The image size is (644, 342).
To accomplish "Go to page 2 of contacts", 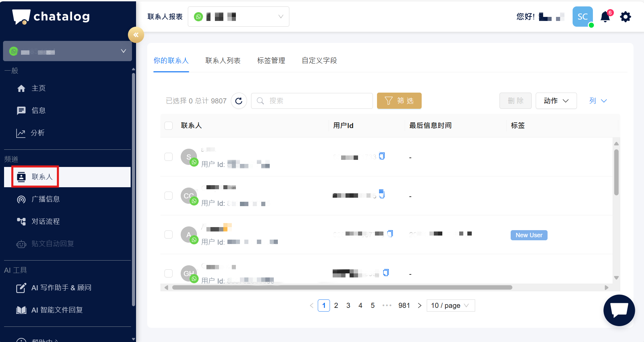I will pyautogui.click(x=336, y=306).
